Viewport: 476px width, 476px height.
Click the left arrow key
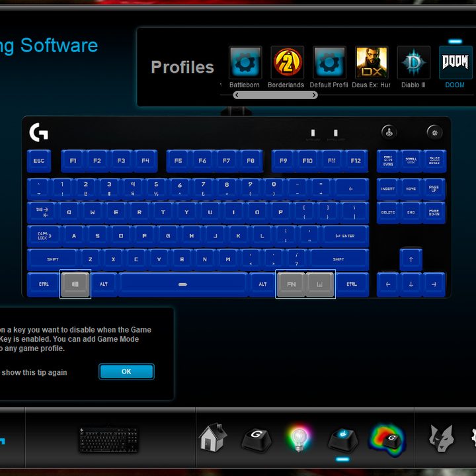pos(388,284)
